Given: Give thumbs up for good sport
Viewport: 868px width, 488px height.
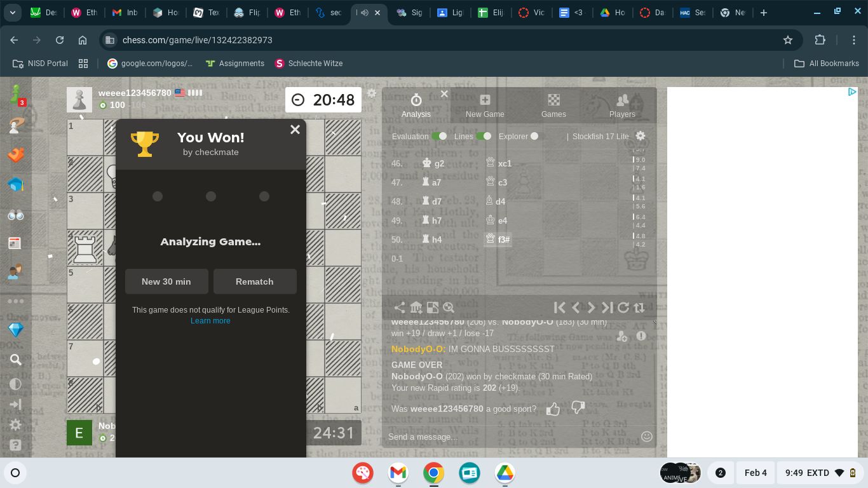Looking at the screenshot, I should pyautogui.click(x=553, y=409).
